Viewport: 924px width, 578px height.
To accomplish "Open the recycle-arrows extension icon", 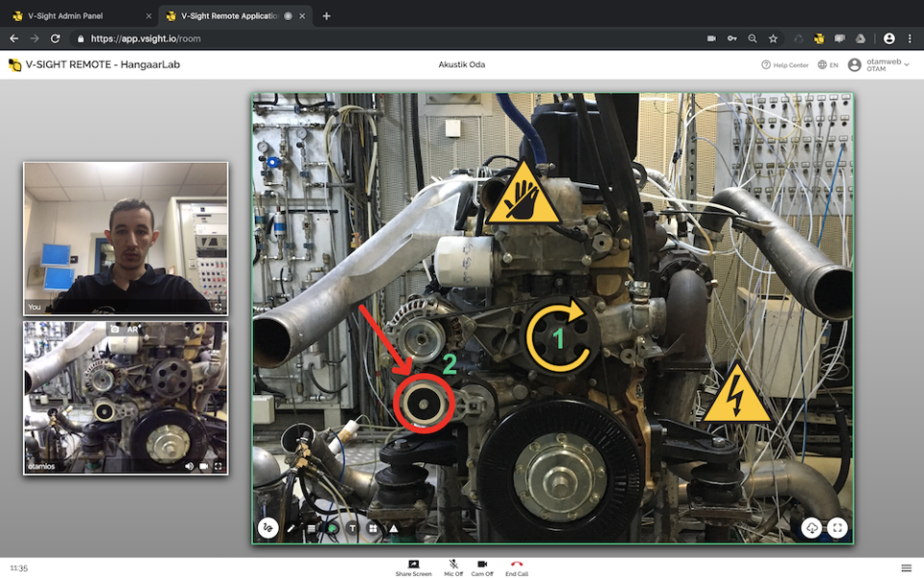I will click(799, 39).
